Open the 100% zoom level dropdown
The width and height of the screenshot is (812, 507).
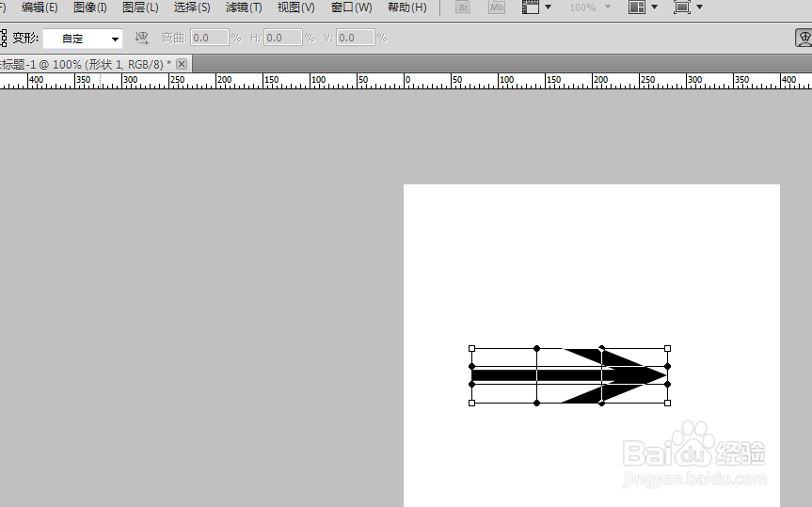[x=590, y=8]
